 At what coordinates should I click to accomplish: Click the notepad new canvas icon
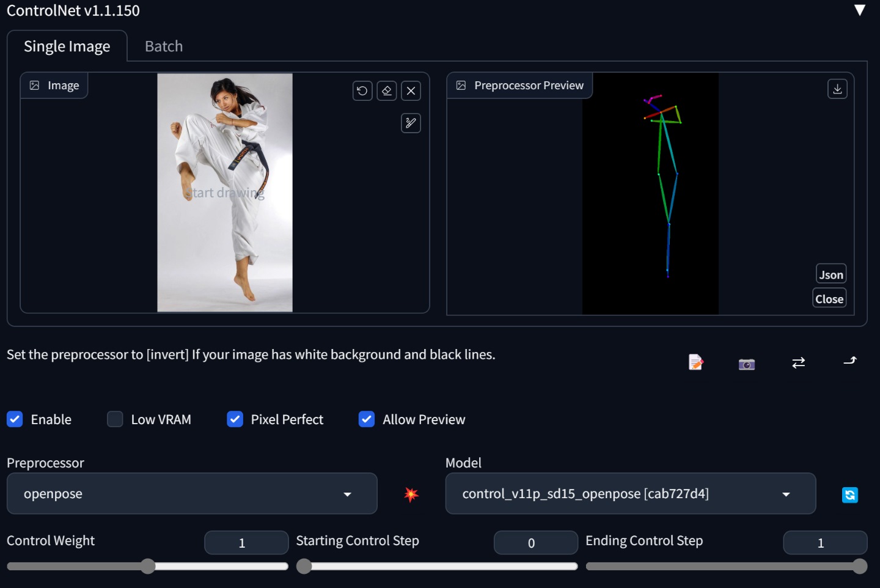695,362
